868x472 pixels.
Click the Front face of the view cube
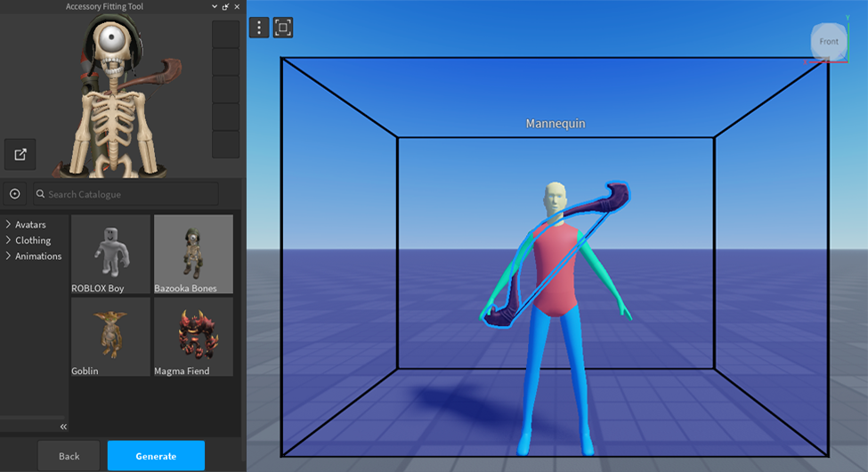[x=829, y=42]
